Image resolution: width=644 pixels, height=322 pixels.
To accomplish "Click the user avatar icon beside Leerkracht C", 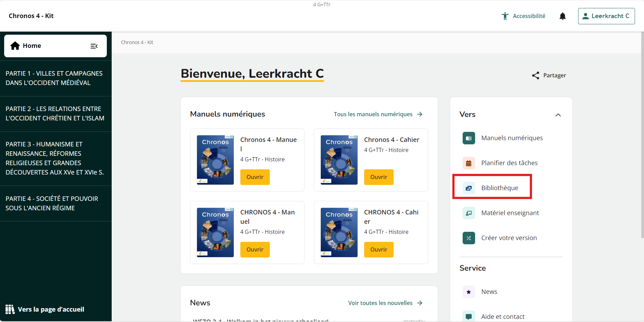I will tap(585, 16).
